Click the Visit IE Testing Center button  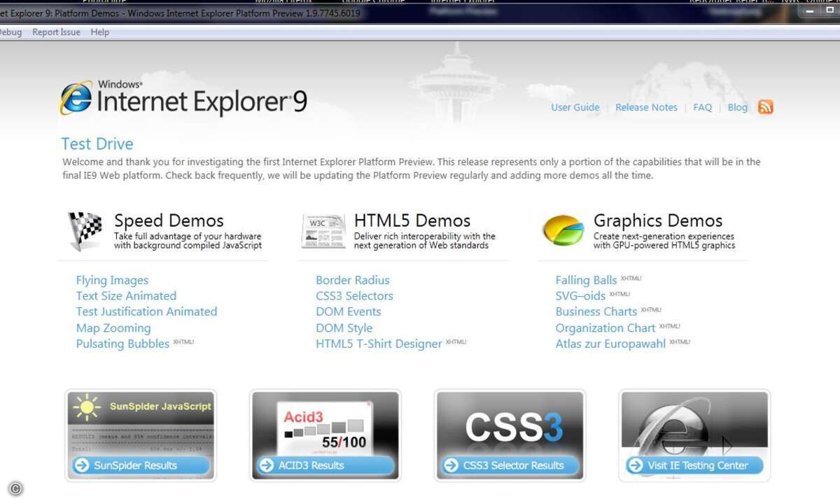[695, 465]
